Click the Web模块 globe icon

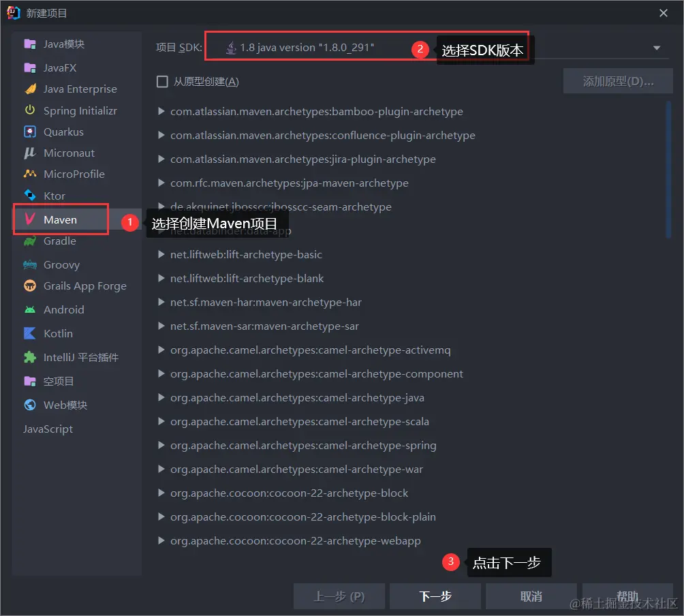tap(30, 405)
